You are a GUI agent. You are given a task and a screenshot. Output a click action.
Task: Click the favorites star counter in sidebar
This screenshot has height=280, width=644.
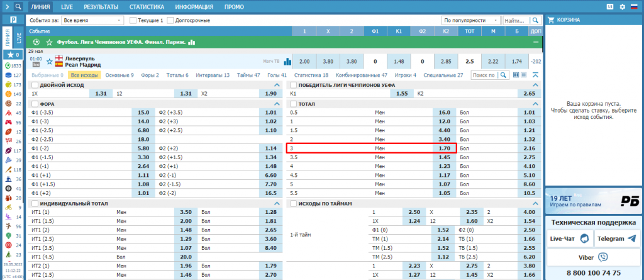pyautogui.click(x=13, y=55)
